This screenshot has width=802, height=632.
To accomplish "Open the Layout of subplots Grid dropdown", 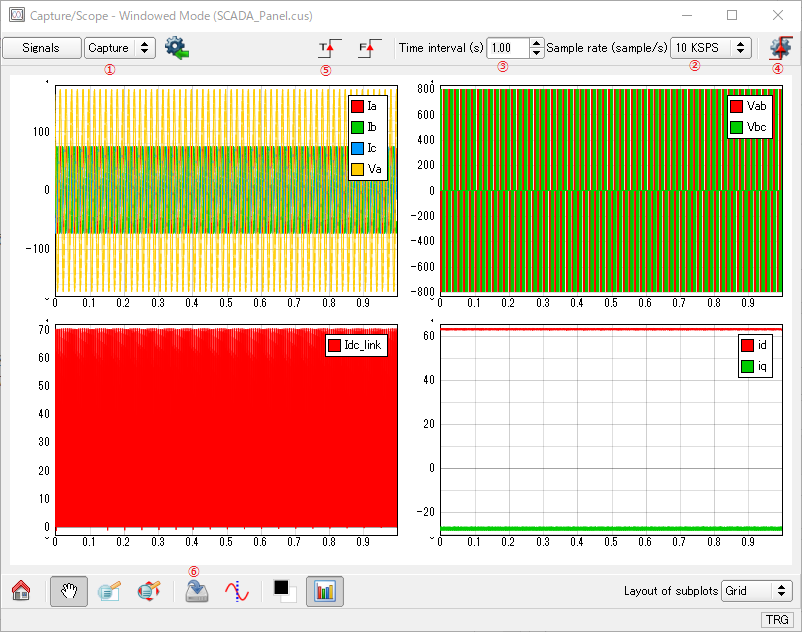I will click(x=756, y=591).
